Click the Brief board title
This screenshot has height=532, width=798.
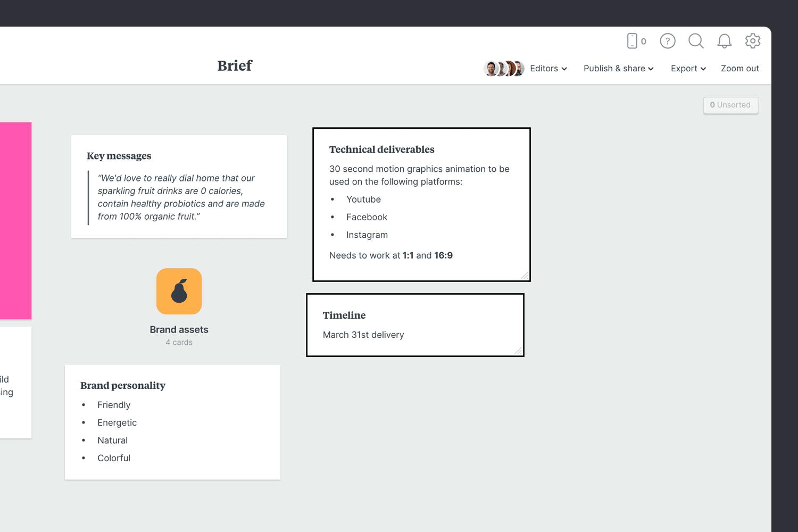(x=234, y=65)
